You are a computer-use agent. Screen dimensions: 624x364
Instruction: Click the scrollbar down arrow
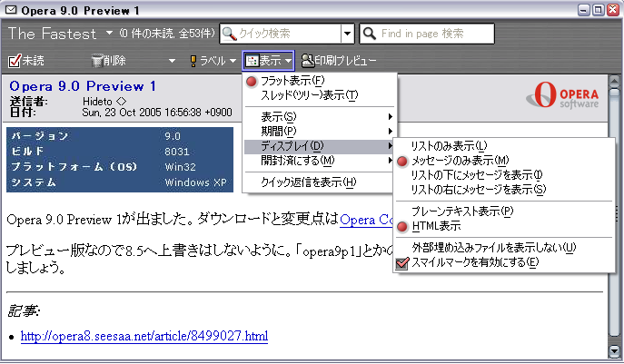tap(614, 350)
